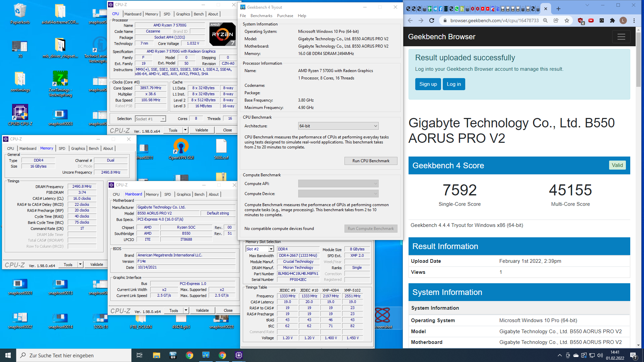
Task: Click the browser reload page icon
Action: tap(432, 20)
